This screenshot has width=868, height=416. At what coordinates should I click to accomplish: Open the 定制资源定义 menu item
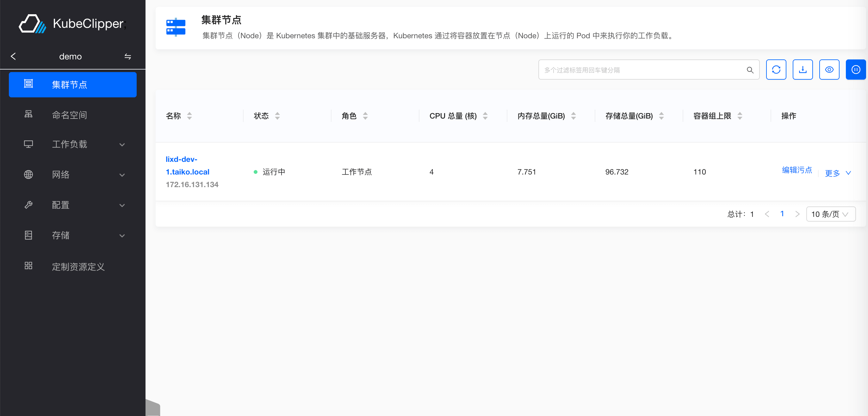(78, 267)
